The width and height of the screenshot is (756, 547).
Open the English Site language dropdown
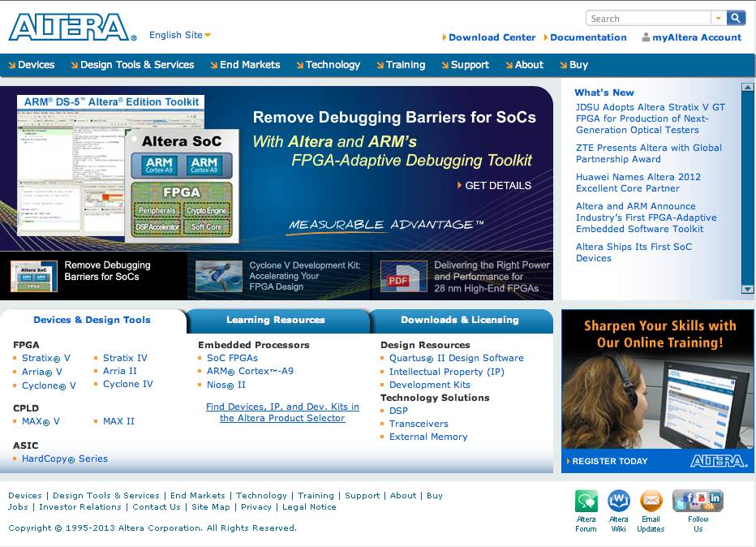pos(180,35)
